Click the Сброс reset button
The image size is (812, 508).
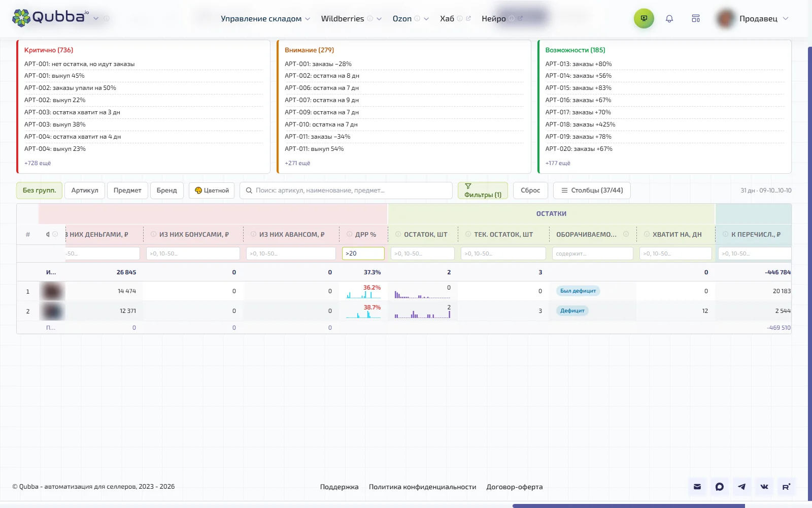coord(530,190)
